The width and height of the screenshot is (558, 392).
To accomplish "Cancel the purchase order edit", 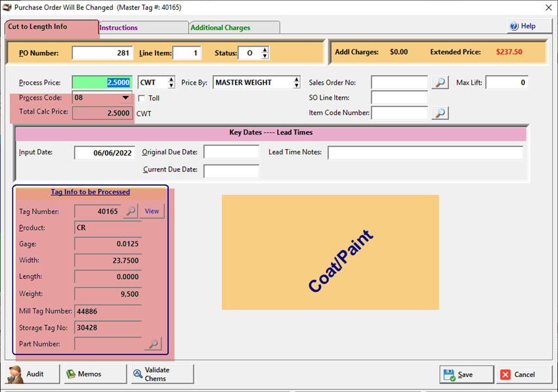I will click(x=524, y=374).
